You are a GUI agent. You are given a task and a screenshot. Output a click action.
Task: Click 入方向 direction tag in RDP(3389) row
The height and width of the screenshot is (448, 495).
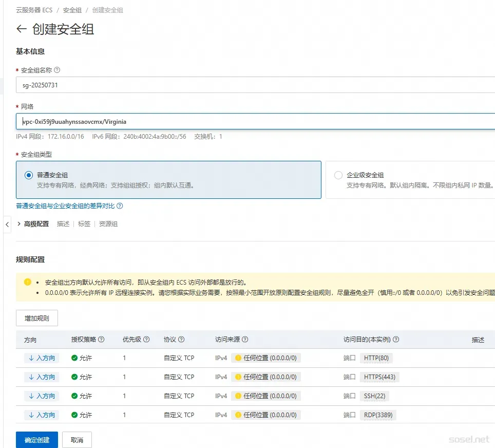pyautogui.click(x=42, y=415)
